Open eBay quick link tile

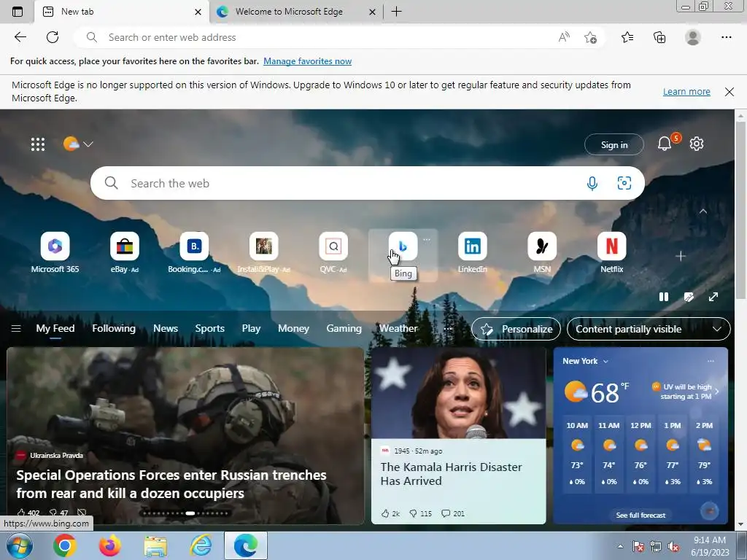tap(124, 253)
